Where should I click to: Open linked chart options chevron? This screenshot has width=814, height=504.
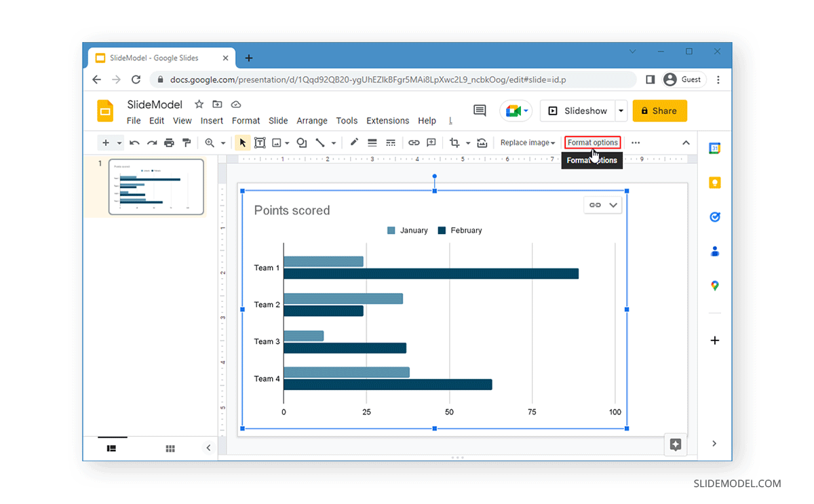coord(613,205)
